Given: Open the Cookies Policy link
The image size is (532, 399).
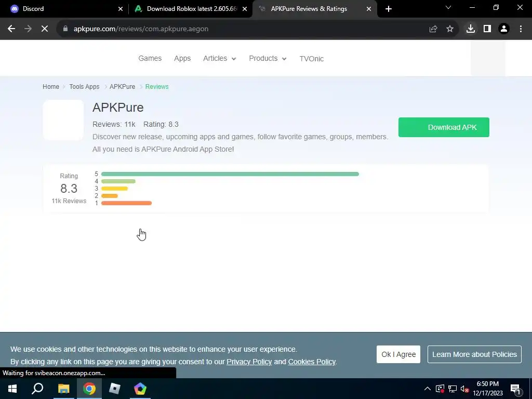Looking at the screenshot, I should 312,362.
